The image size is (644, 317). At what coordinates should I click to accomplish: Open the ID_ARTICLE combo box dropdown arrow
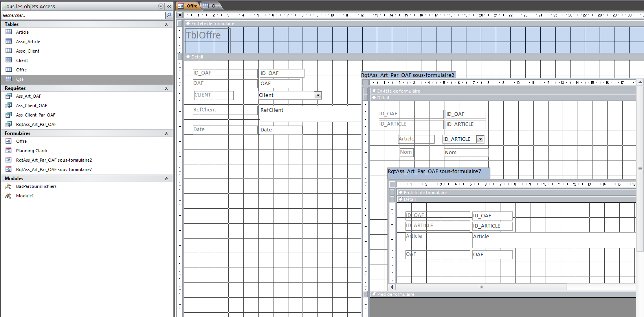tap(480, 139)
